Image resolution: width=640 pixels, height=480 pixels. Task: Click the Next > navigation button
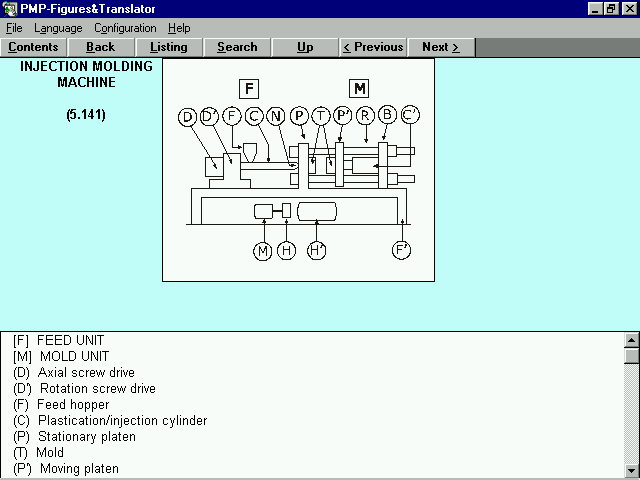441,47
